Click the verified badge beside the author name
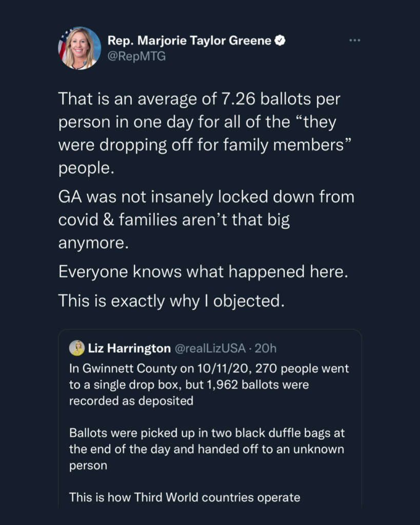 tap(279, 41)
